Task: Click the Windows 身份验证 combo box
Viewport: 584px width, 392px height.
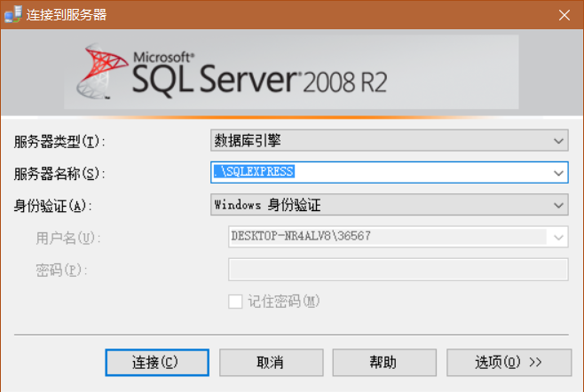Action: [390, 204]
